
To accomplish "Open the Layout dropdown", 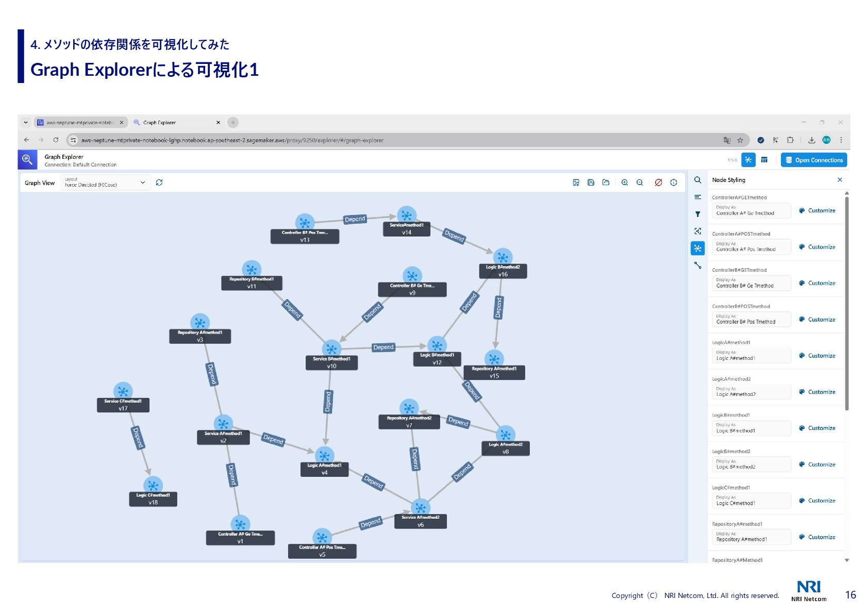I will click(x=106, y=182).
